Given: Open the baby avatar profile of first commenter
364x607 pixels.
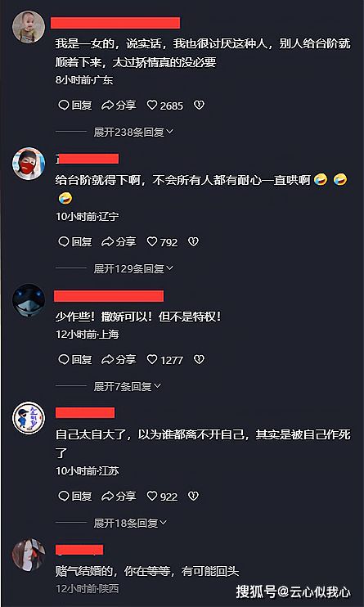Looking at the screenshot, I should [29, 27].
